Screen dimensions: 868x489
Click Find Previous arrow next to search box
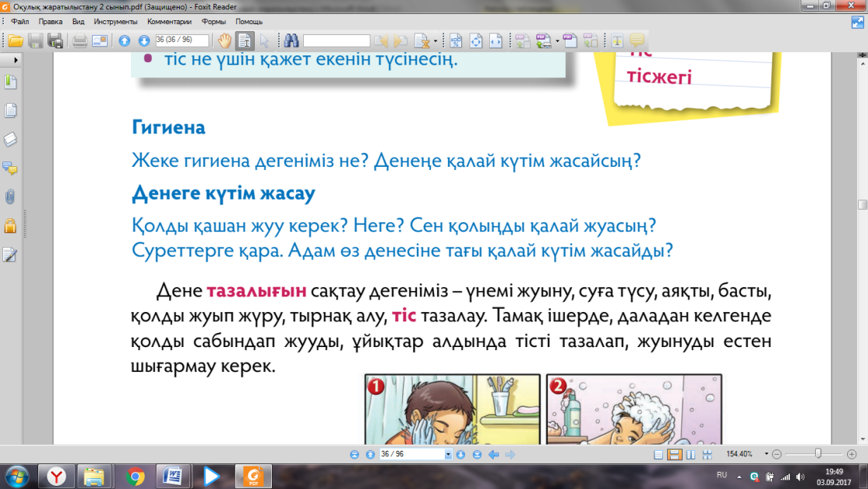381,41
